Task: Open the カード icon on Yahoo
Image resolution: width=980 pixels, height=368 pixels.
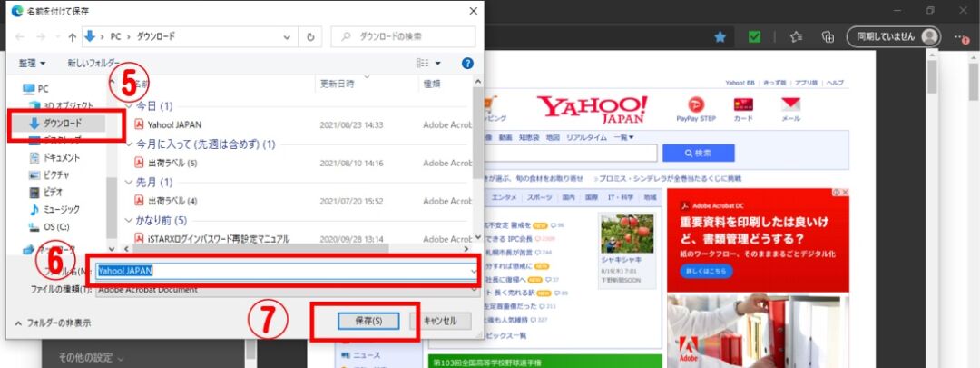Action: [x=743, y=110]
